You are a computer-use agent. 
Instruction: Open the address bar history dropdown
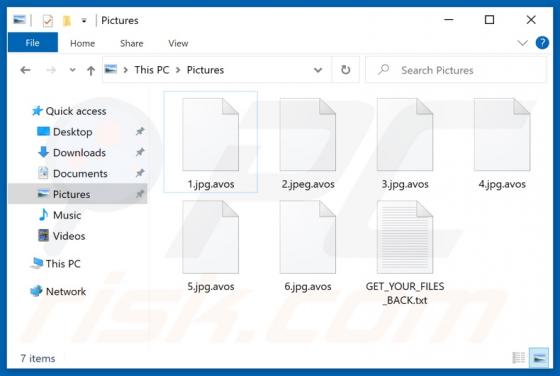click(318, 70)
